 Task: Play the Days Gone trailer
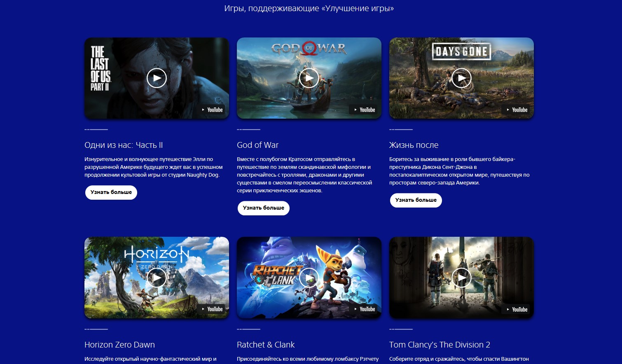(461, 78)
